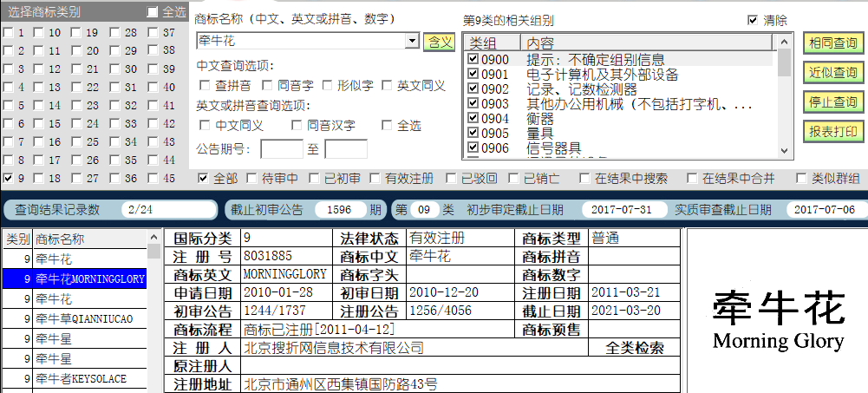Click the registration number 8031885
This screenshot has height=393, width=868.
coord(268,256)
